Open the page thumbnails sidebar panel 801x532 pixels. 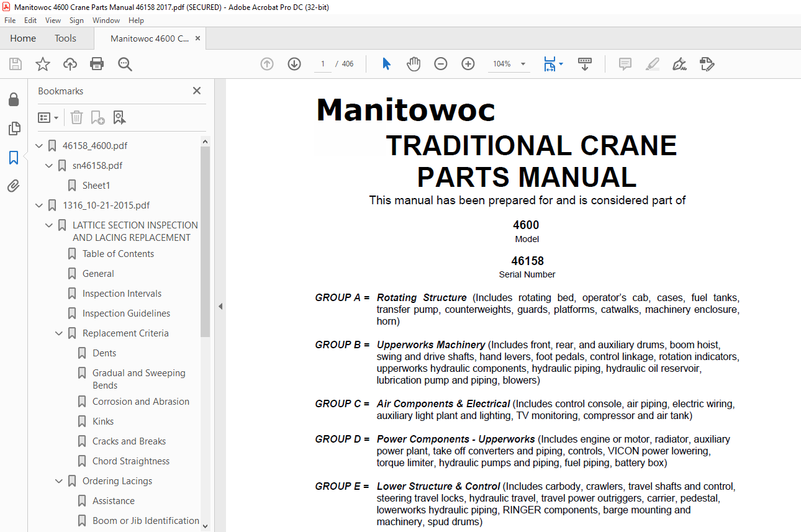14,128
